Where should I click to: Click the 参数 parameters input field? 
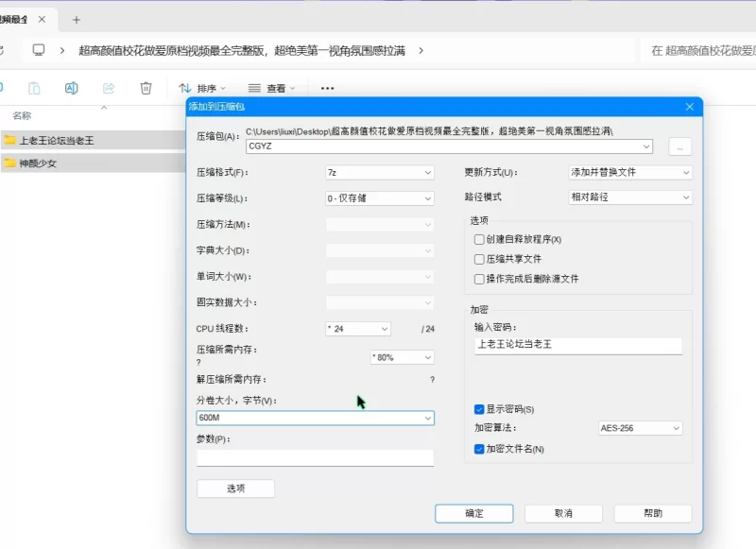click(x=316, y=457)
